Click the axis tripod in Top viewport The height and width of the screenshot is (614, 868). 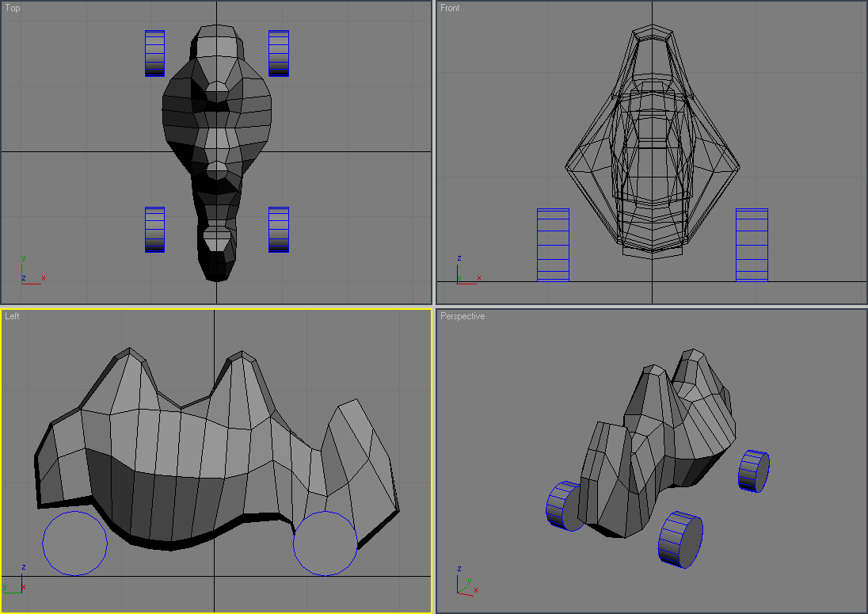[32, 271]
